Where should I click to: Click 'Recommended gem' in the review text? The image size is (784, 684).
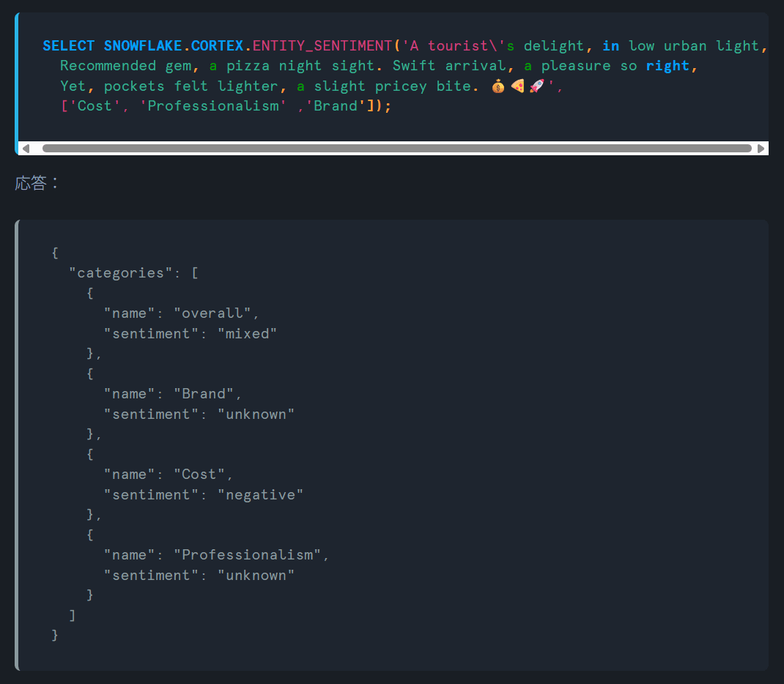[126, 66]
